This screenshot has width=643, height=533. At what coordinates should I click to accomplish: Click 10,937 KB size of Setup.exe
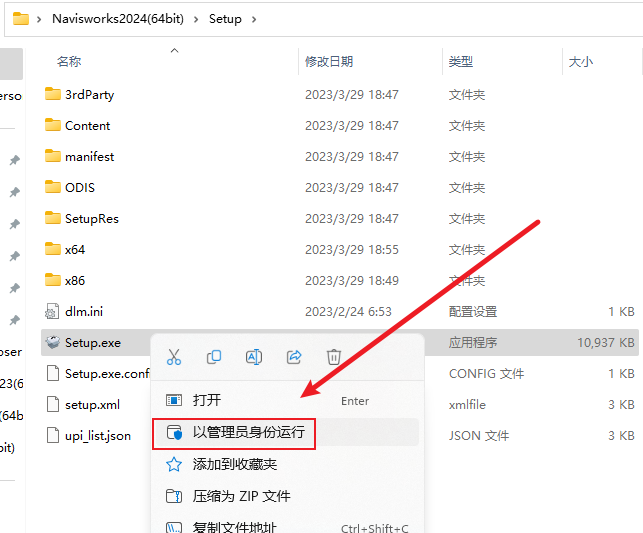coord(606,343)
